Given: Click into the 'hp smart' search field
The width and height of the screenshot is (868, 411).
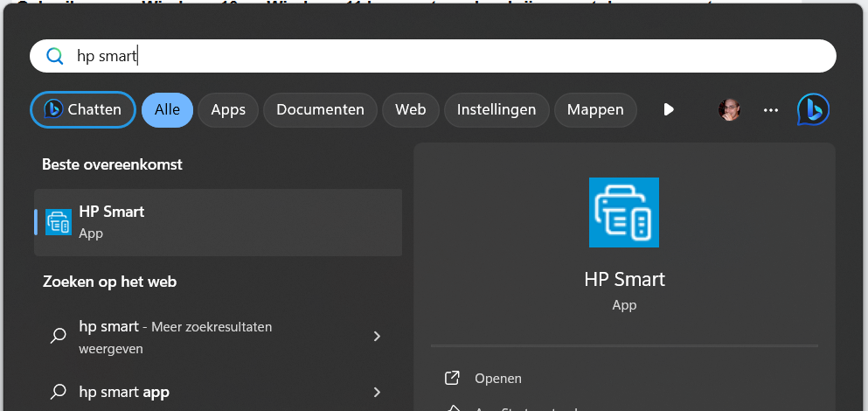Looking at the screenshot, I should (433, 56).
